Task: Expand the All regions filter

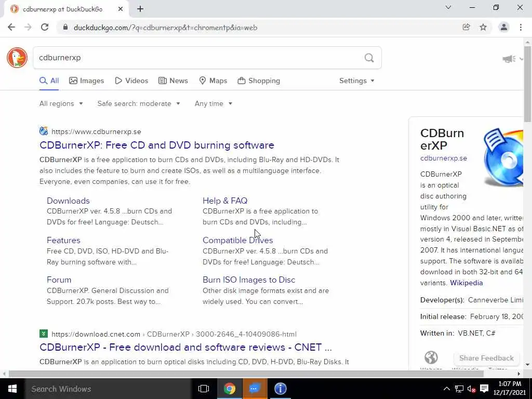Action: click(x=61, y=103)
